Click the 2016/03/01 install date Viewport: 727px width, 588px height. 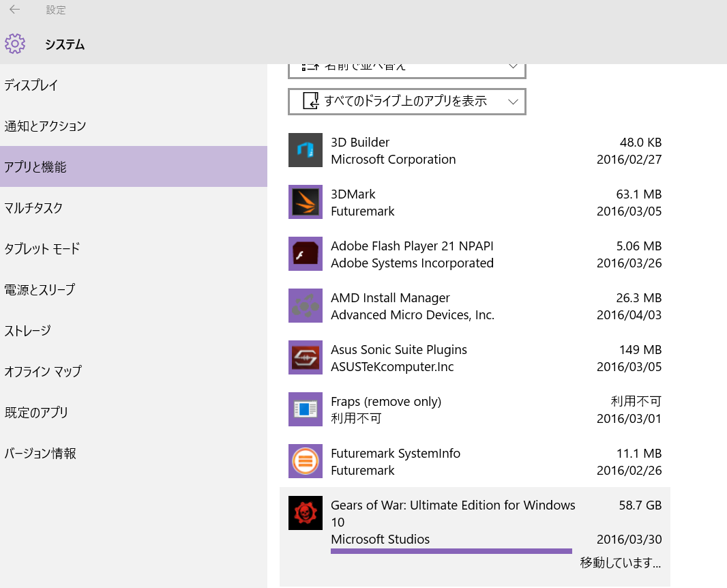pos(629,419)
